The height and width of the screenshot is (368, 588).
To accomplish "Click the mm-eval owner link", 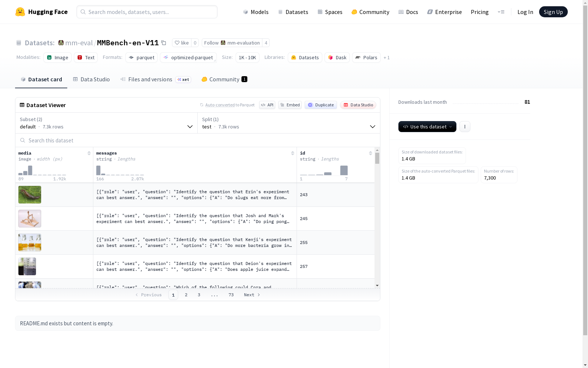I will [x=79, y=43].
